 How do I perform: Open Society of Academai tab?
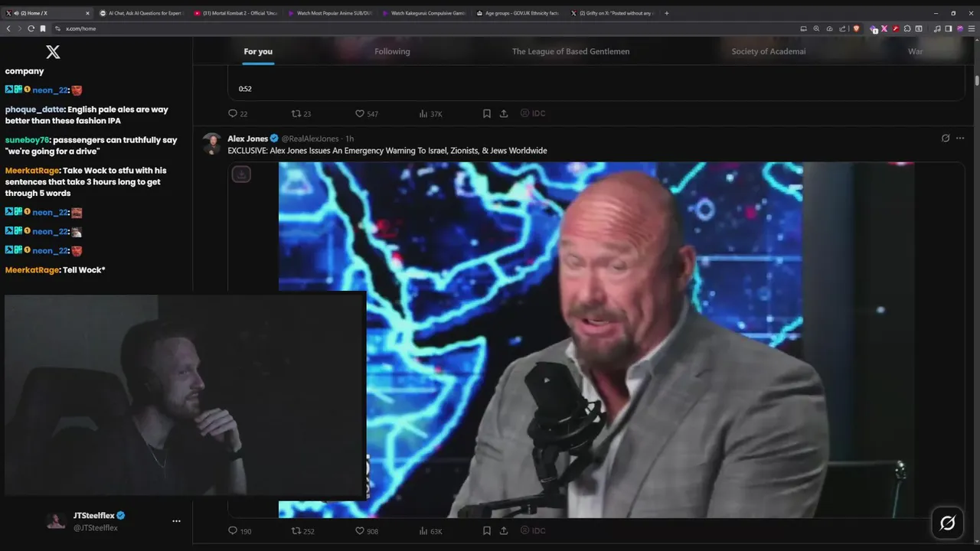768,51
